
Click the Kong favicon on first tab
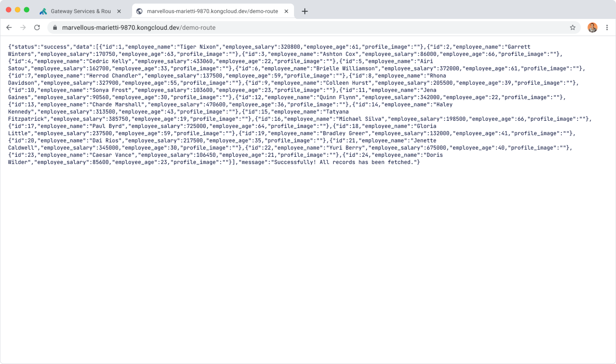click(43, 11)
